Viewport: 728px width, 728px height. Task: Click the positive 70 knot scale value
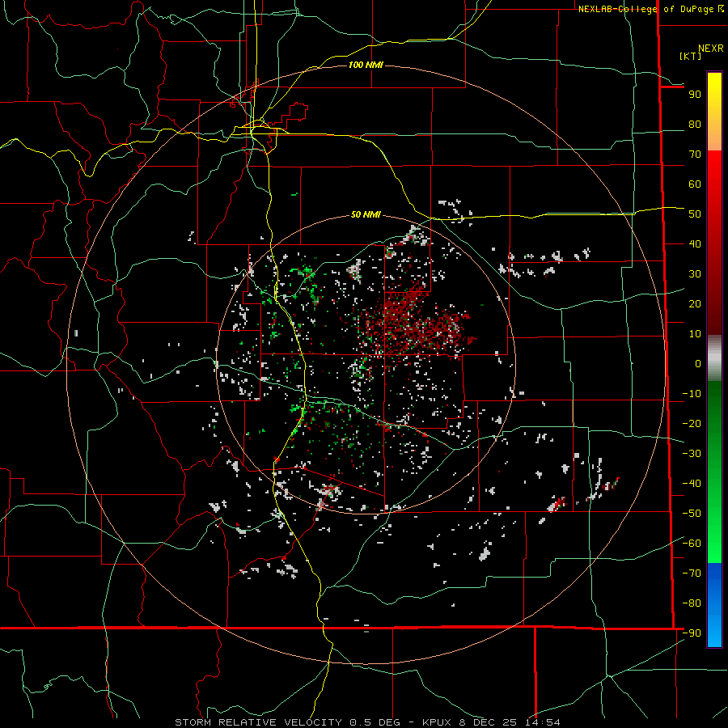tap(695, 154)
